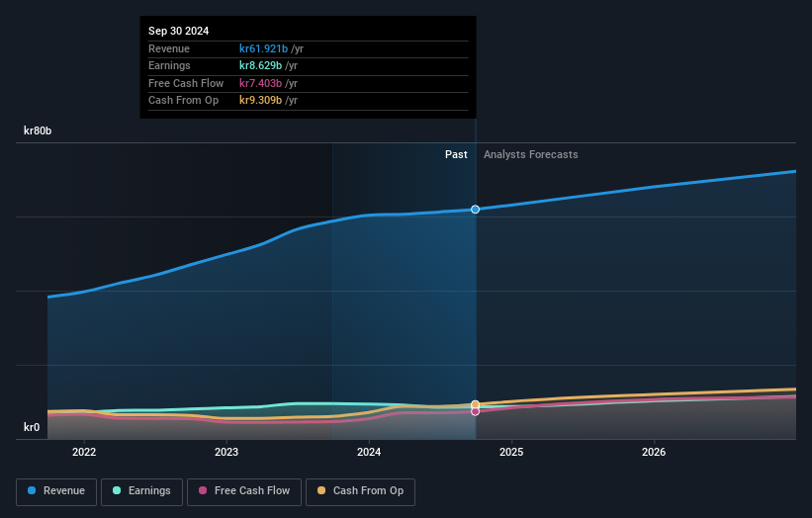Click the Revenue row label in tooltip

point(169,48)
